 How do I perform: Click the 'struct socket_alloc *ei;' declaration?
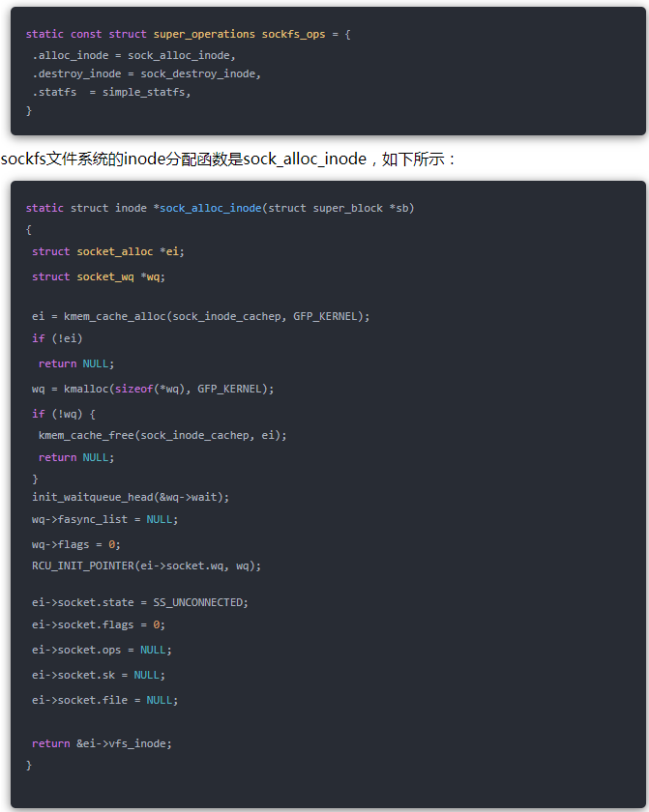(107, 251)
